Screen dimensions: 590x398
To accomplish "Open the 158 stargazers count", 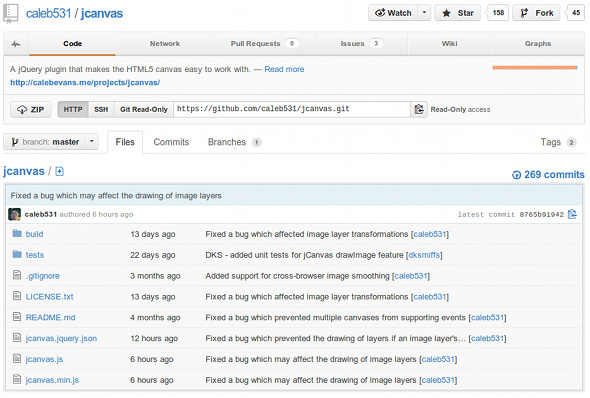I will [498, 13].
